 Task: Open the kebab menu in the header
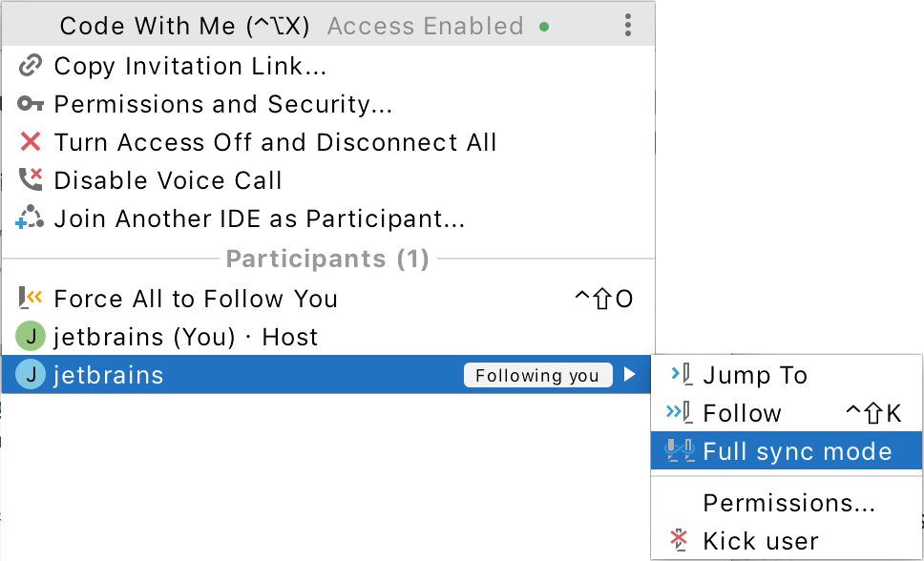pyautogui.click(x=628, y=26)
